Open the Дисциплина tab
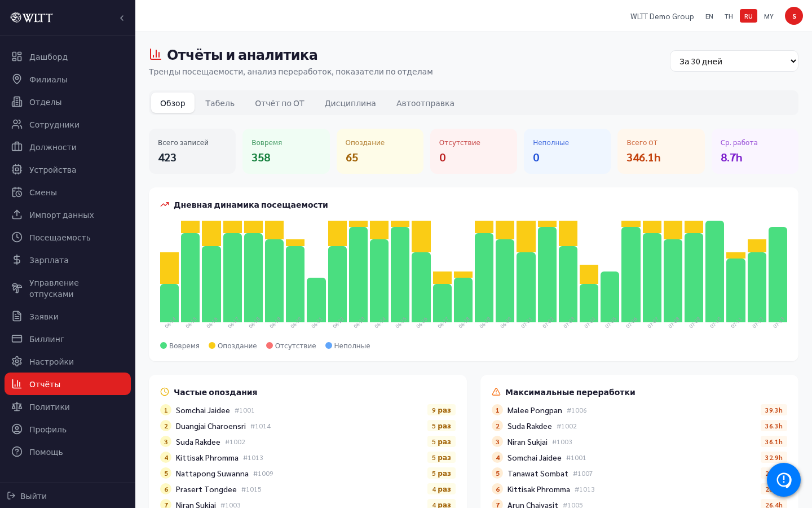The width and height of the screenshot is (812, 508). coord(350,103)
